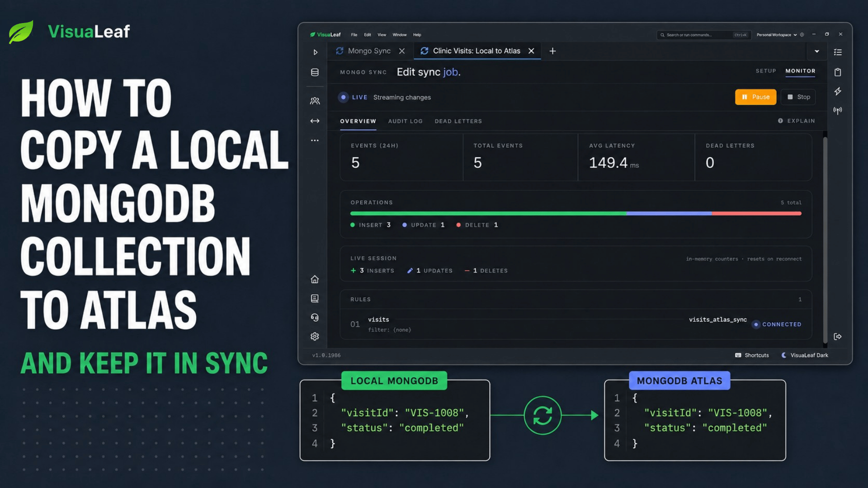Click the search or run commands field
The image size is (868, 488).
[704, 35]
